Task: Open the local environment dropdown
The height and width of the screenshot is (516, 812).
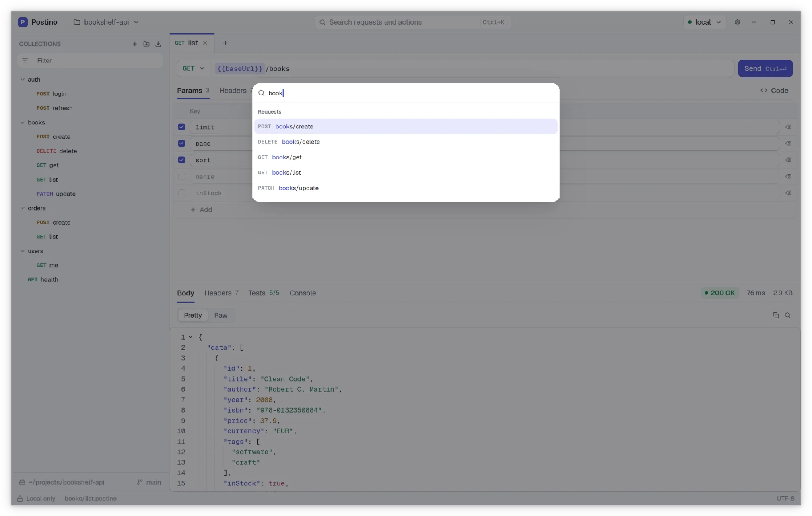Action: click(x=705, y=22)
